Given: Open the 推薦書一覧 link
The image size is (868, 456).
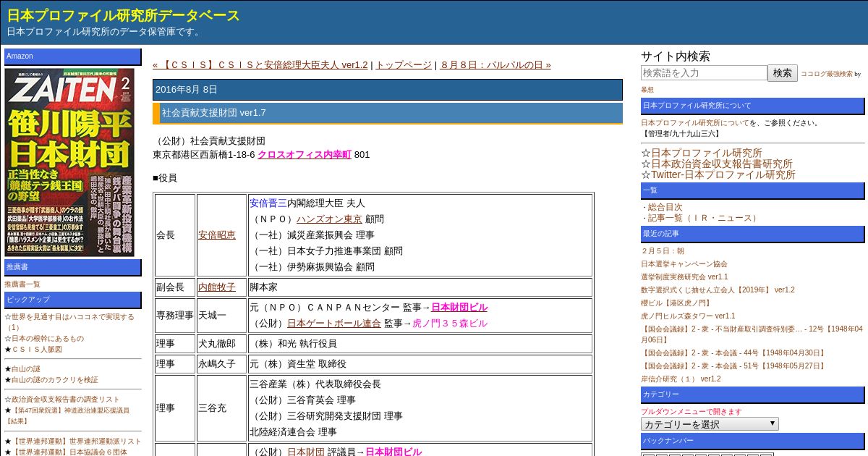Looking at the screenshot, I should click(x=22, y=284).
